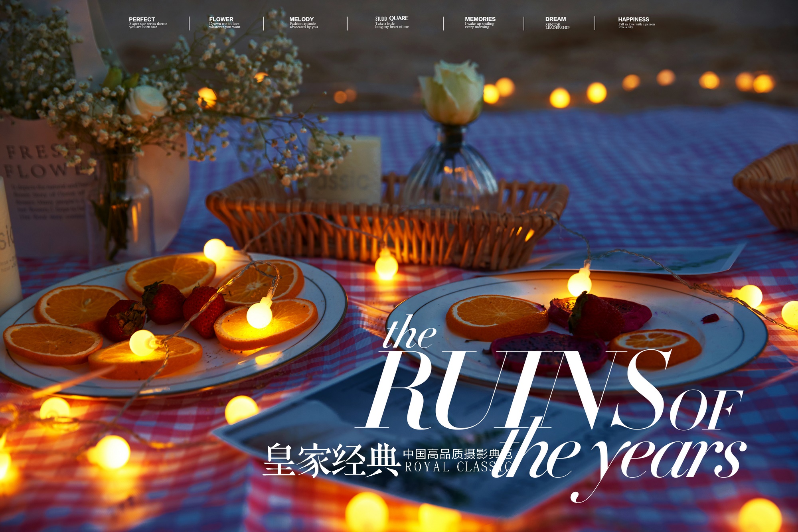The width and height of the screenshot is (798, 532).
Task: Click the PERFECT heading at top
Action: pos(142,19)
